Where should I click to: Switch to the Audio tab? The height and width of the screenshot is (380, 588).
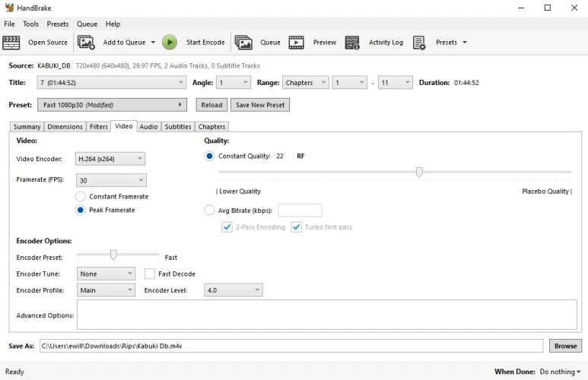click(149, 127)
